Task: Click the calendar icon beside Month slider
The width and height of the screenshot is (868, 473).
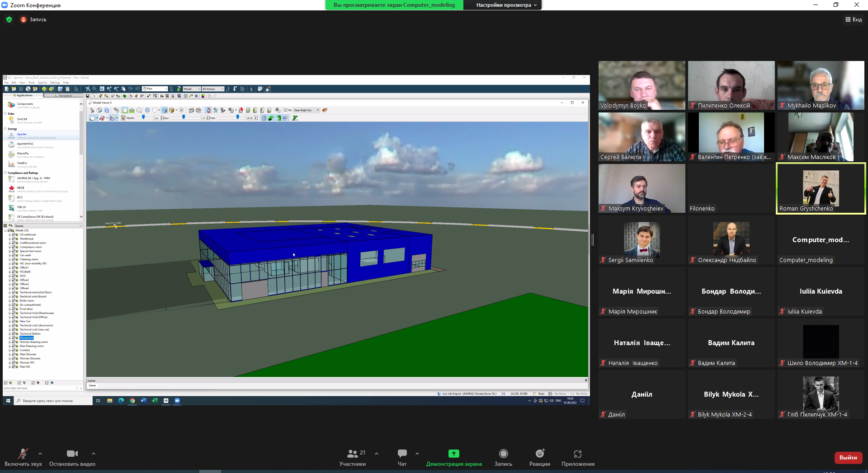Action: click(123, 118)
